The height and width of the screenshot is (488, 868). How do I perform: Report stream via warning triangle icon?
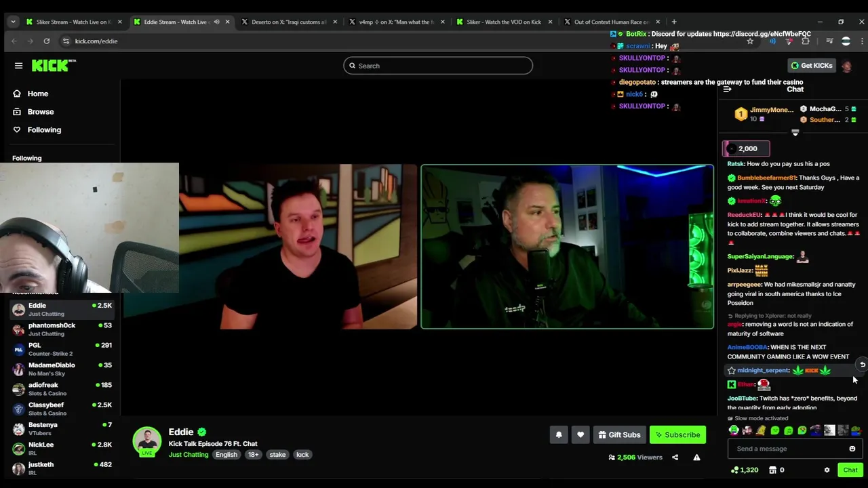696,457
